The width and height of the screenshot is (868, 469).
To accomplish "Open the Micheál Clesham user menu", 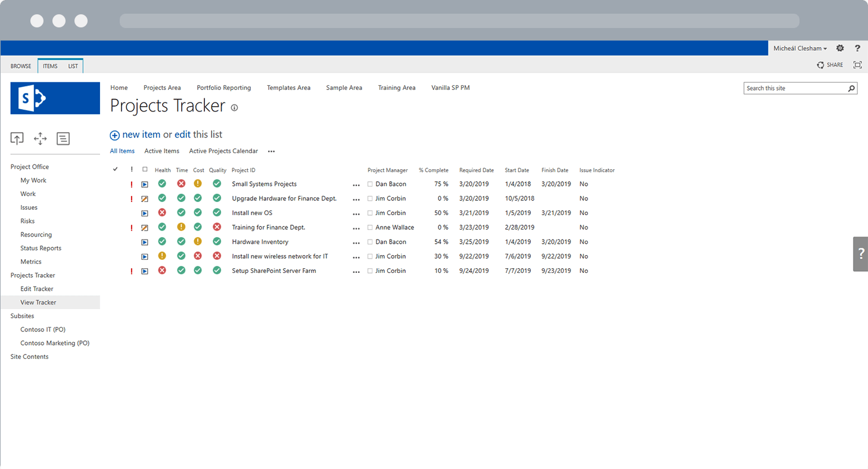I will 800,48.
